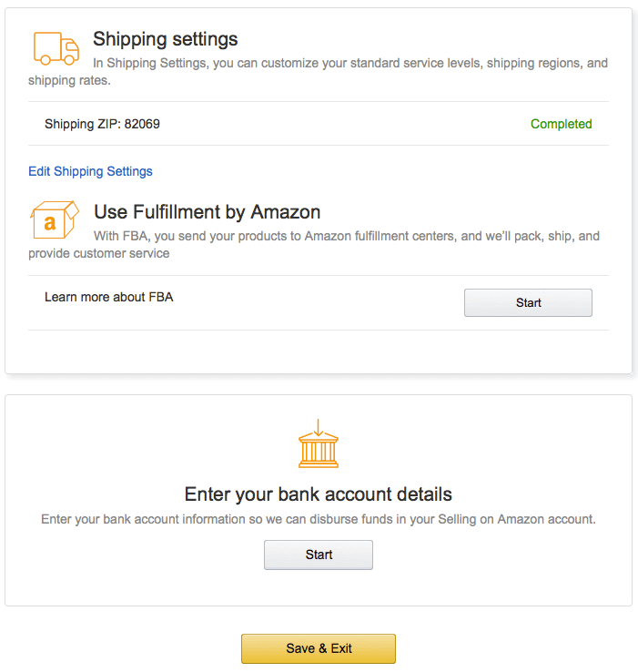The image size is (638, 672).
Task: Click the shipping truck icon
Action: (56, 47)
